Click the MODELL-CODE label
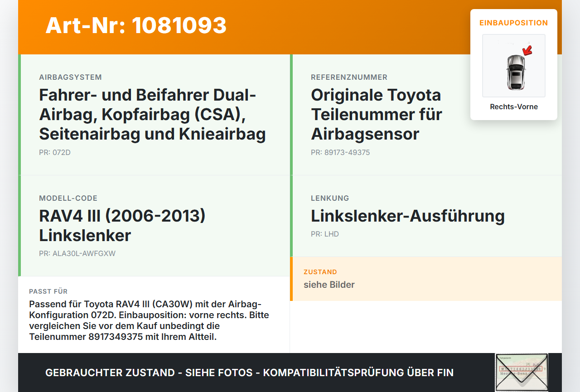This screenshot has height=392, width=580. (68, 198)
